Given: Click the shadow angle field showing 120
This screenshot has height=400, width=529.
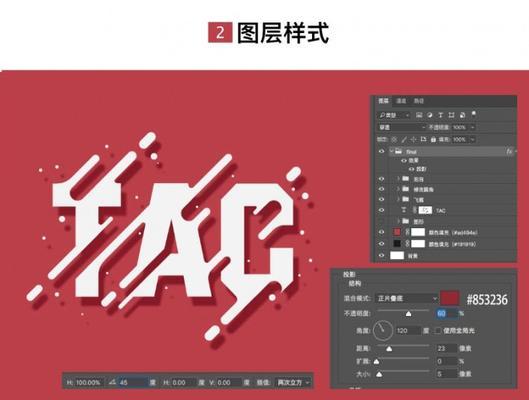Looking at the screenshot, I should [x=408, y=331].
